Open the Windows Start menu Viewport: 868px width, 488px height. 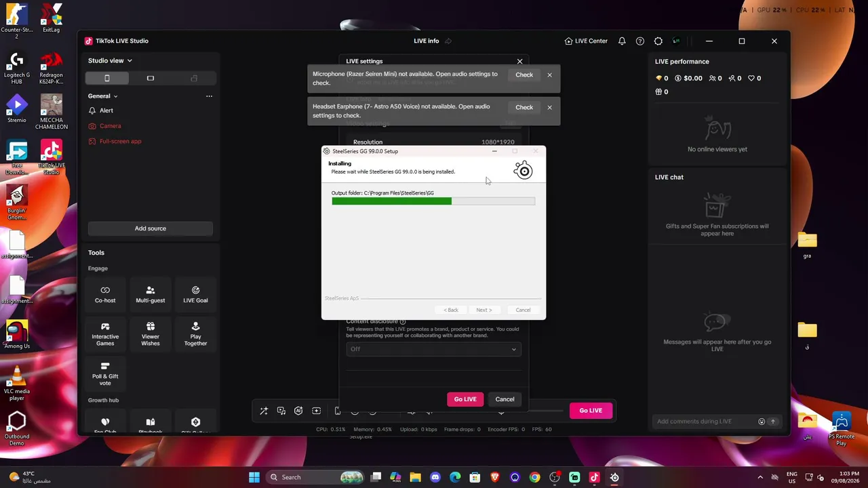[254, 477]
